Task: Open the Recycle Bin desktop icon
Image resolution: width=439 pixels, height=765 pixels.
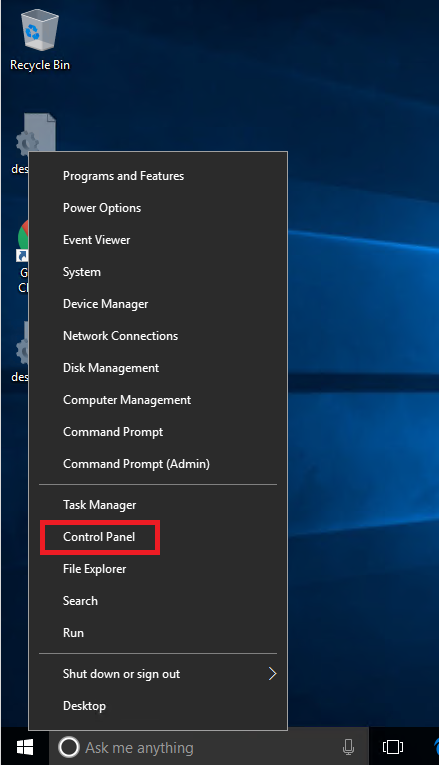Action: [x=40, y=41]
